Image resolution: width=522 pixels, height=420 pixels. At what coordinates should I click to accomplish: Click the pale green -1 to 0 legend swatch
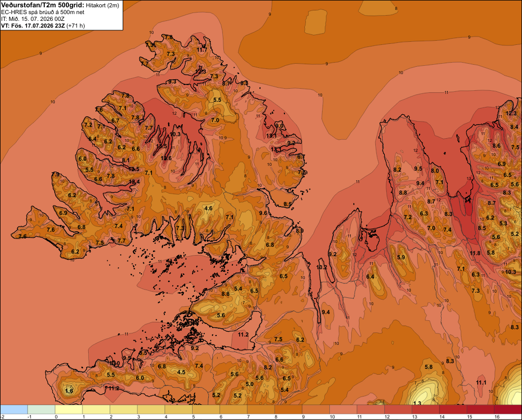[x=41, y=410]
